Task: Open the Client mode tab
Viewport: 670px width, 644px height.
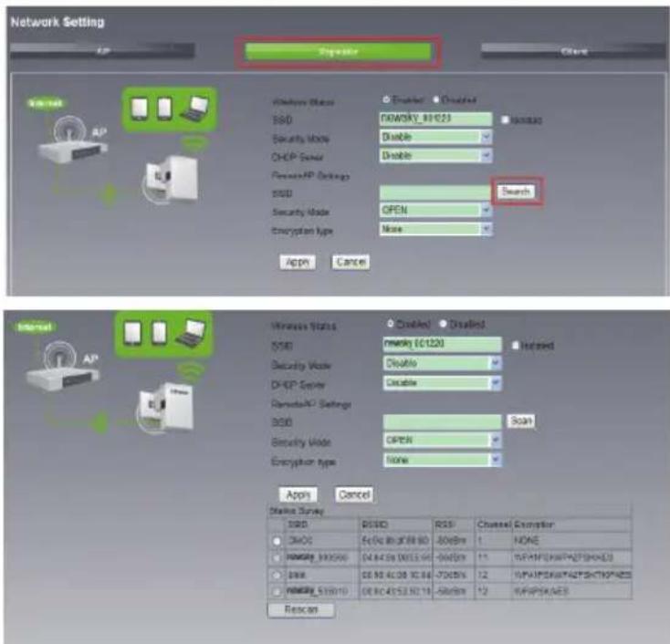Action: click(573, 51)
